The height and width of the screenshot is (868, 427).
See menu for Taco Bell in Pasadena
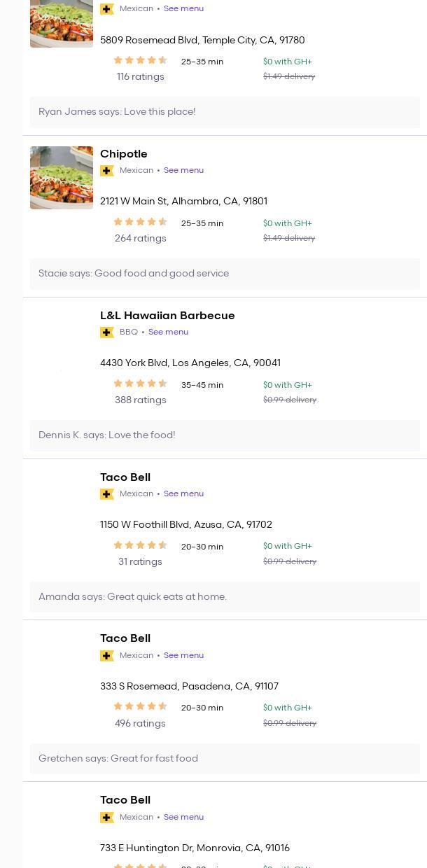(183, 656)
